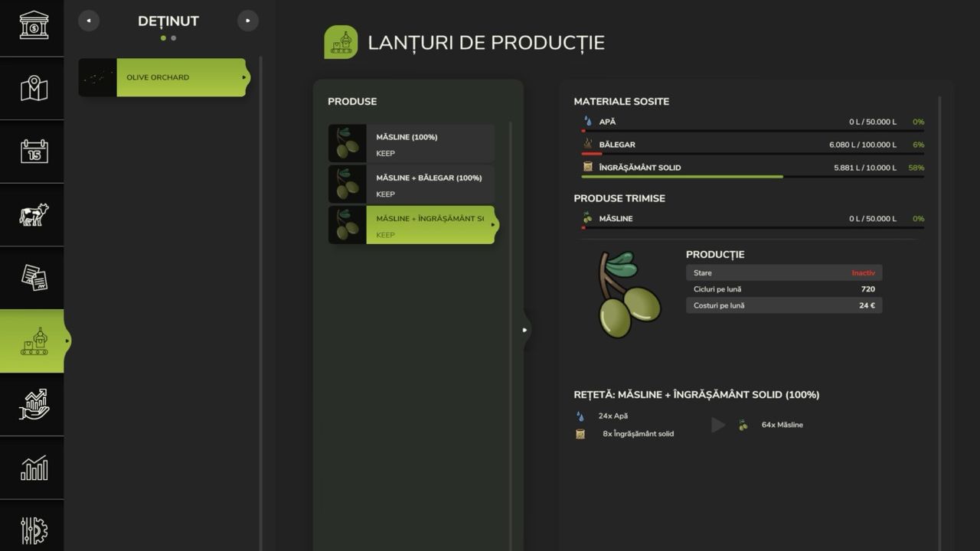980x551 pixels.
Task: Open the prices hand-with-chart sidebar icon
Action: 33,404
